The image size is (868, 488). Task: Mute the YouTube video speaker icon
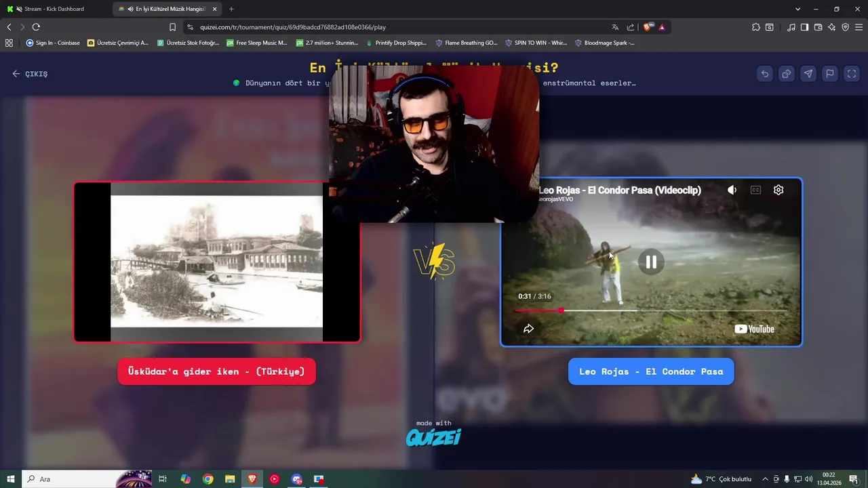pos(732,190)
